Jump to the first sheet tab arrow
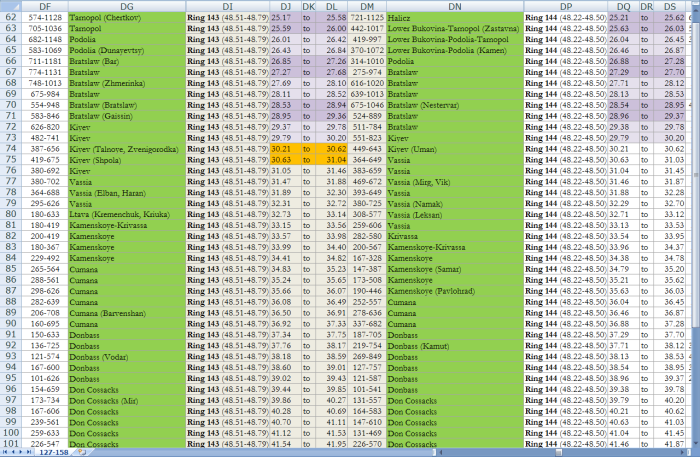 point(5,452)
